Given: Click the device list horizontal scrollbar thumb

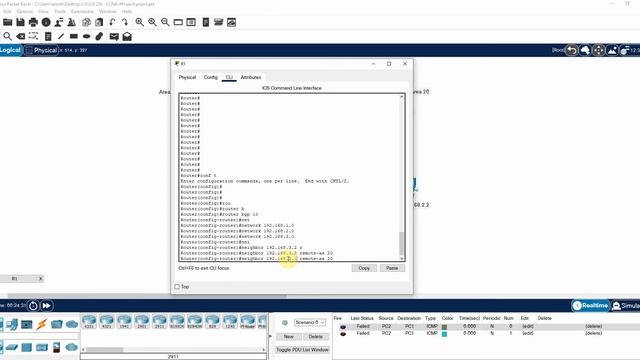Looking at the screenshot, I should (104, 350).
